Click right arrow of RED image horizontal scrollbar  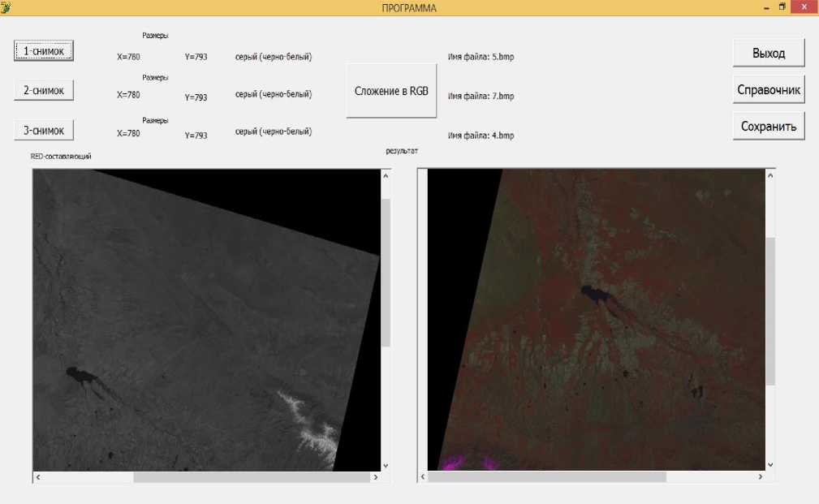coord(375,478)
